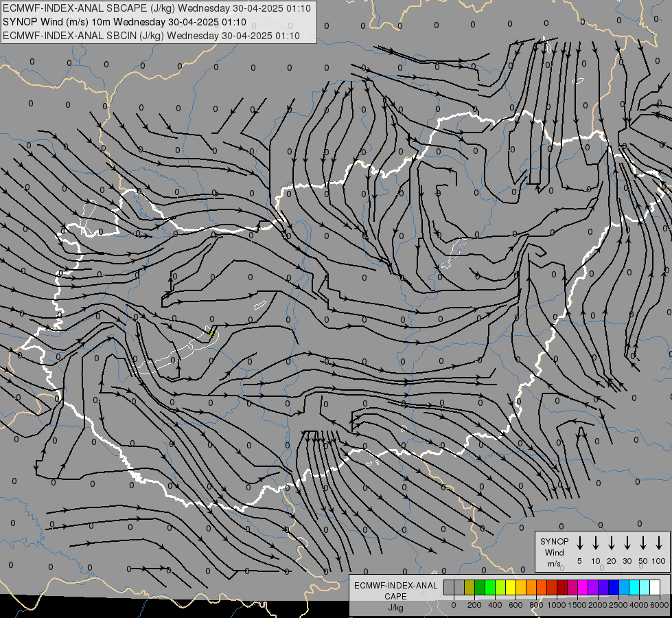Click the 800 label on the CAPE scale
Viewport: 672px width, 618px height.
(x=536, y=605)
